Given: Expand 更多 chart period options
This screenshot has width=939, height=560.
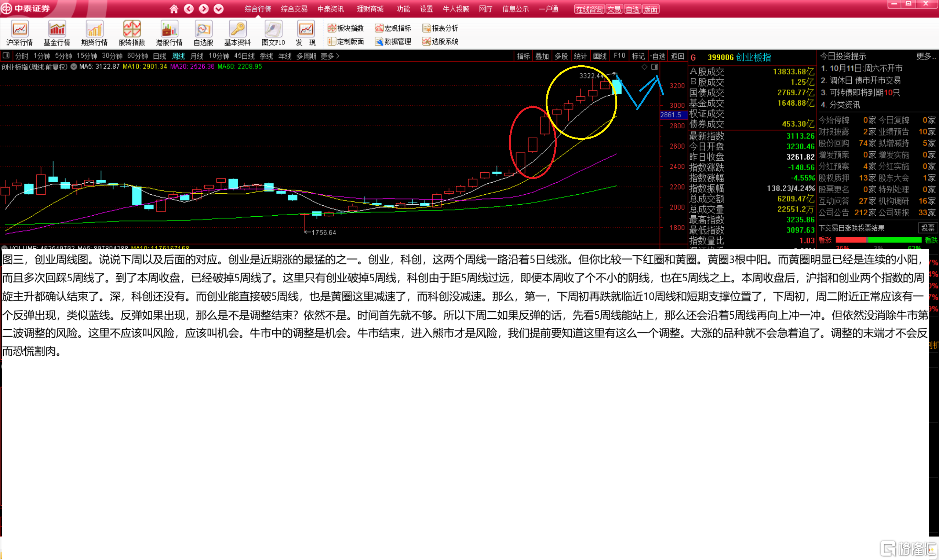Looking at the screenshot, I should tap(330, 56).
